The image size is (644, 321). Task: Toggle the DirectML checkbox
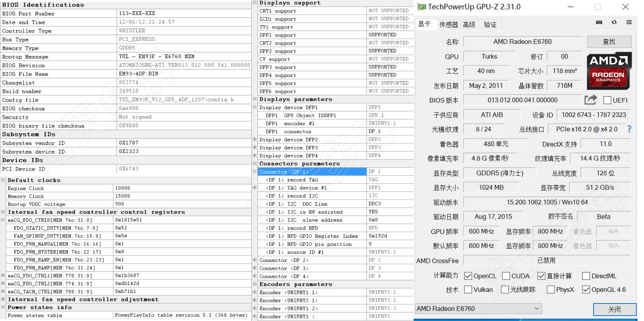(x=586, y=276)
